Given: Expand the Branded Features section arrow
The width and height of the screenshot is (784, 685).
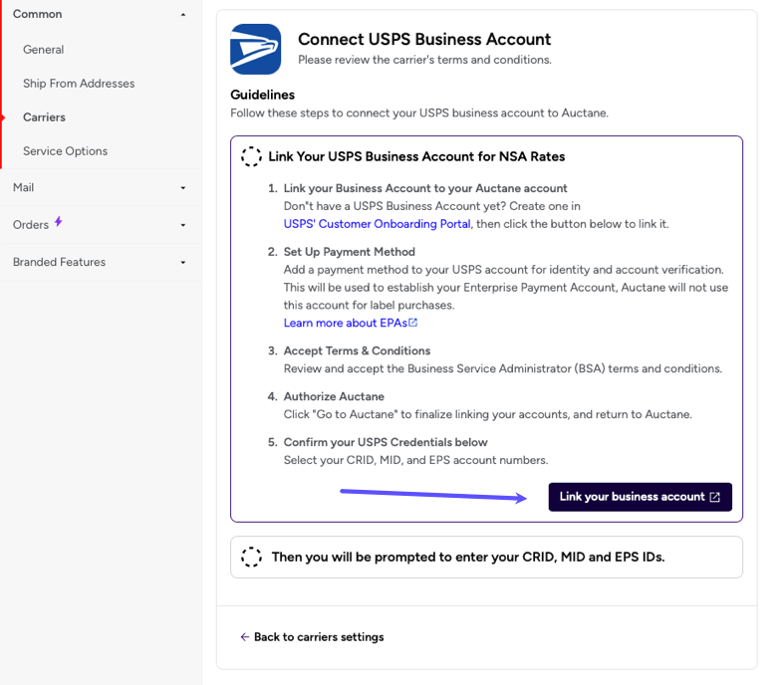Looking at the screenshot, I should coord(183,262).
